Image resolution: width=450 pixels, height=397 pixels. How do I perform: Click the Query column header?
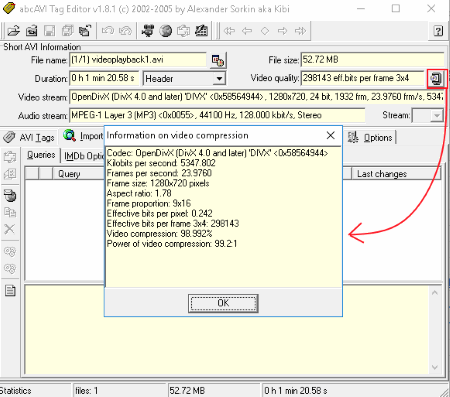(78, 174)
